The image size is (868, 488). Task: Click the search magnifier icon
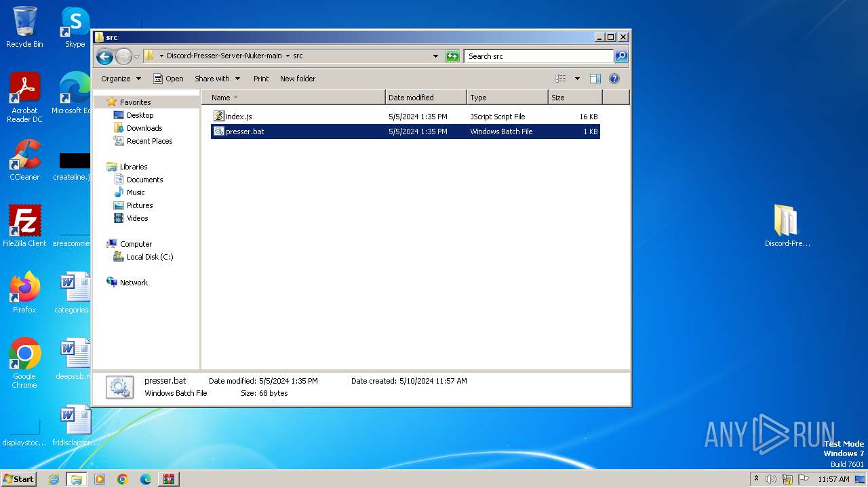pos(621,56)
